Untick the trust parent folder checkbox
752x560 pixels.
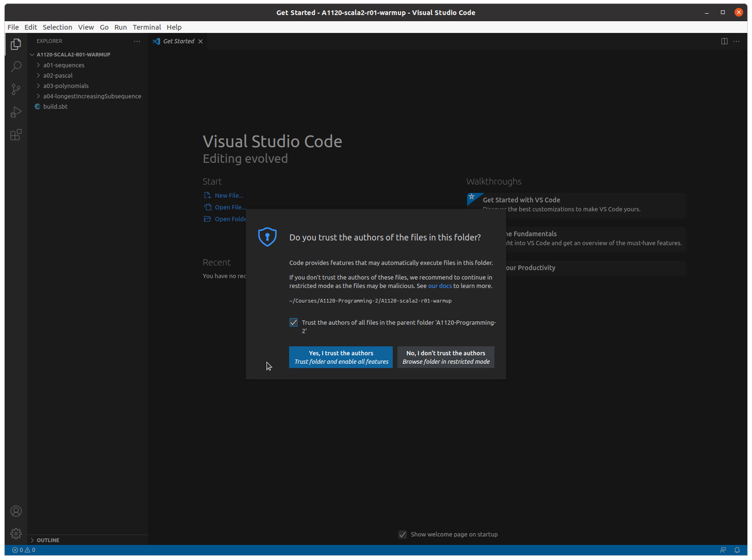(293, 322)
